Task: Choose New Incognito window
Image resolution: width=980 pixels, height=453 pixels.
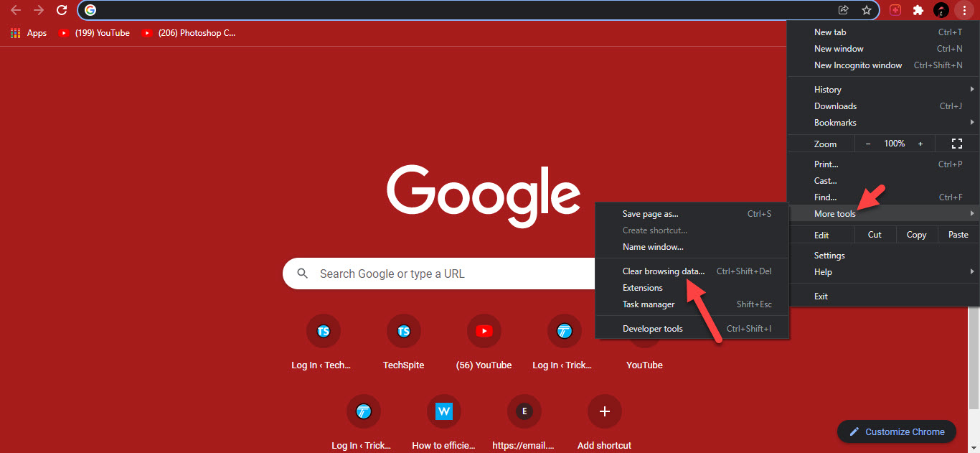Action: click(858, 65)
